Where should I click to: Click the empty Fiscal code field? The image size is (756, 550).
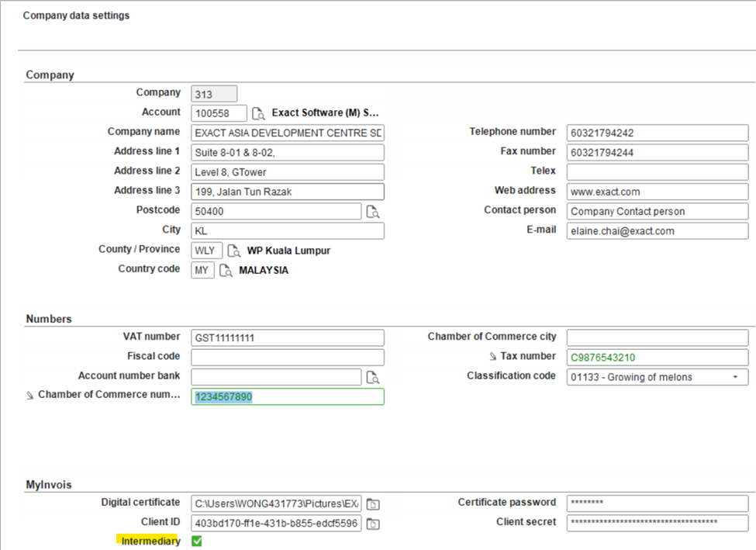pos(288,357)
